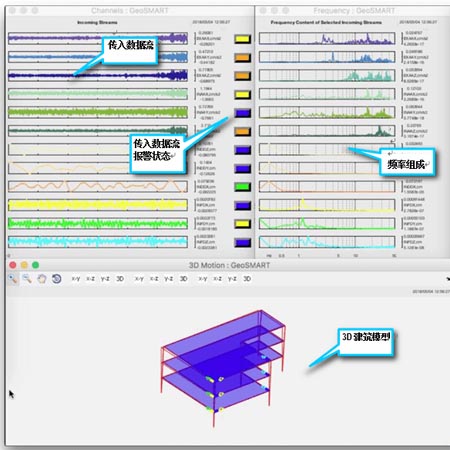Select x-y in third view group
450x450 pixels.
203,279
